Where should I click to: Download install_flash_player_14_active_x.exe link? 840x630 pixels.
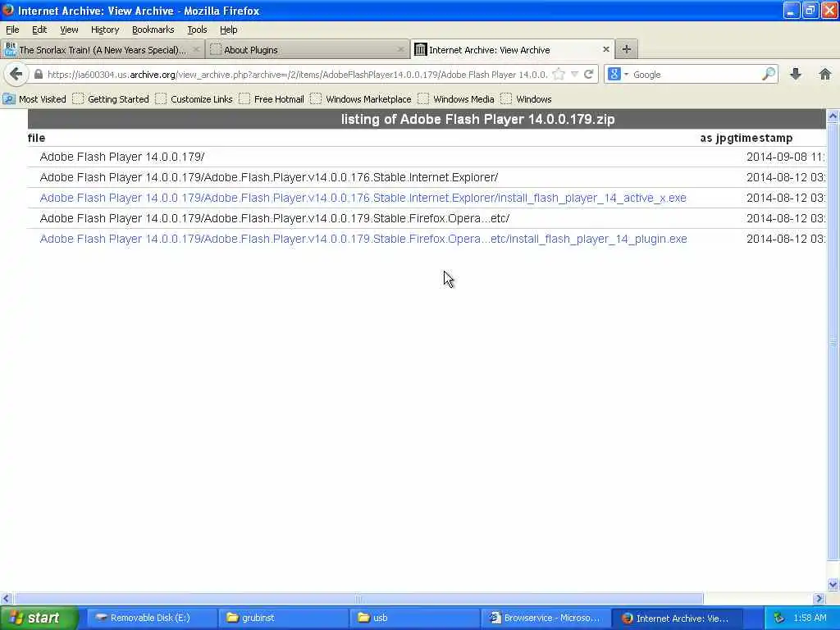(x=363, y=198)
